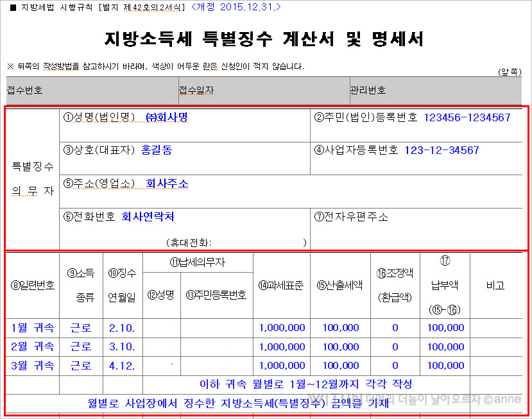Image resolution: width=532 pixels, height=419 pixels.
Task: Click the ③상호(대표자) label
Action: point(99,150)
